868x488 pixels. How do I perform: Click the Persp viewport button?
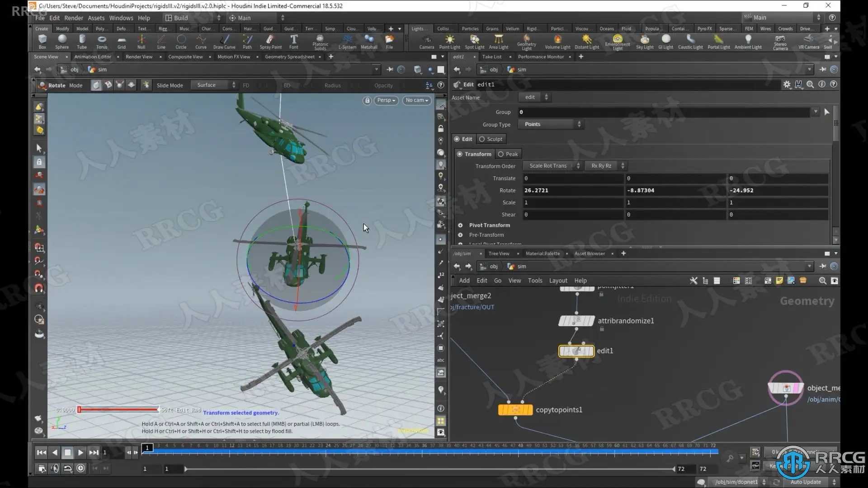point(386,100)
